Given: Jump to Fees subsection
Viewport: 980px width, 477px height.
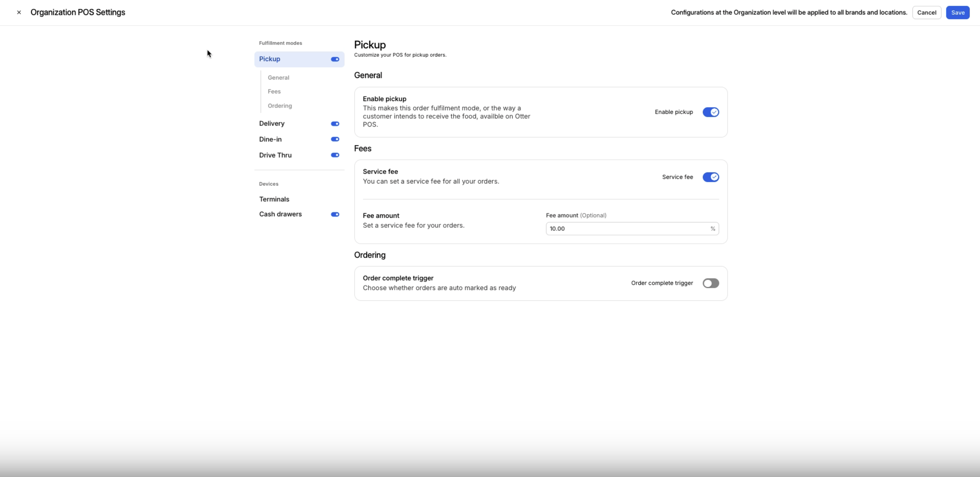Looking at the screenshot, I should click(274, 91).
